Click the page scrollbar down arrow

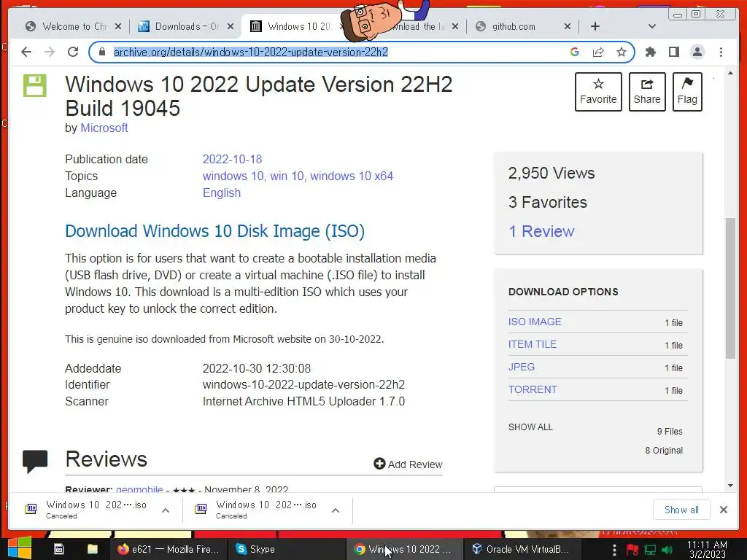point(730,486)
